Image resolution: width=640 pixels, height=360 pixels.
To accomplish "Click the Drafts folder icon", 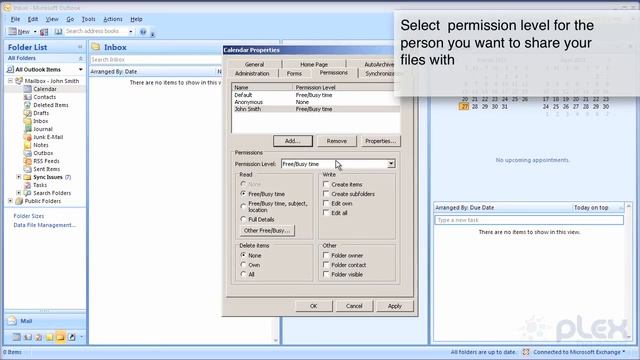I will 27,113.
